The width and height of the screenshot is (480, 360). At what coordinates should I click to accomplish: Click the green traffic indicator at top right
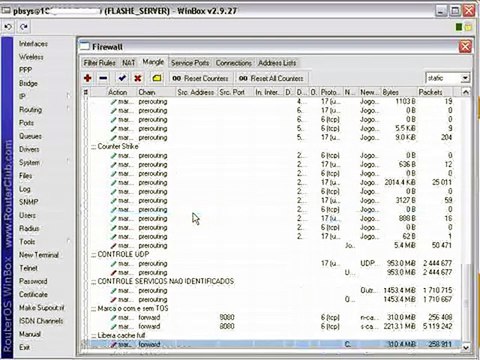[x=459, y=27]
